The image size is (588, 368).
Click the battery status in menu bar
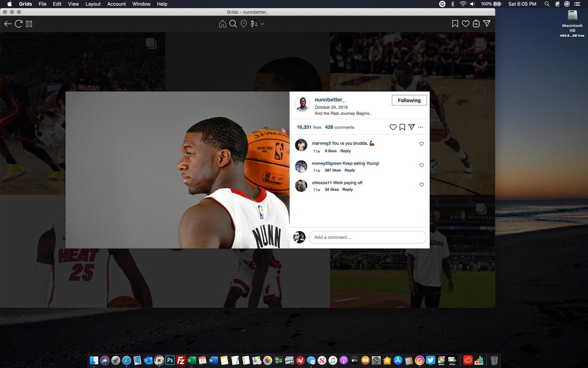coord(490,4)
